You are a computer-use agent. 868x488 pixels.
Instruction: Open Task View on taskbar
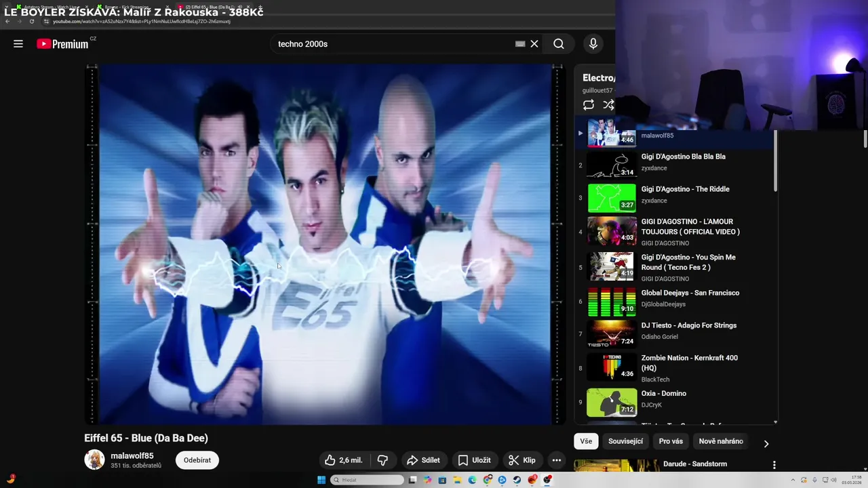click(x=412, y=480)
